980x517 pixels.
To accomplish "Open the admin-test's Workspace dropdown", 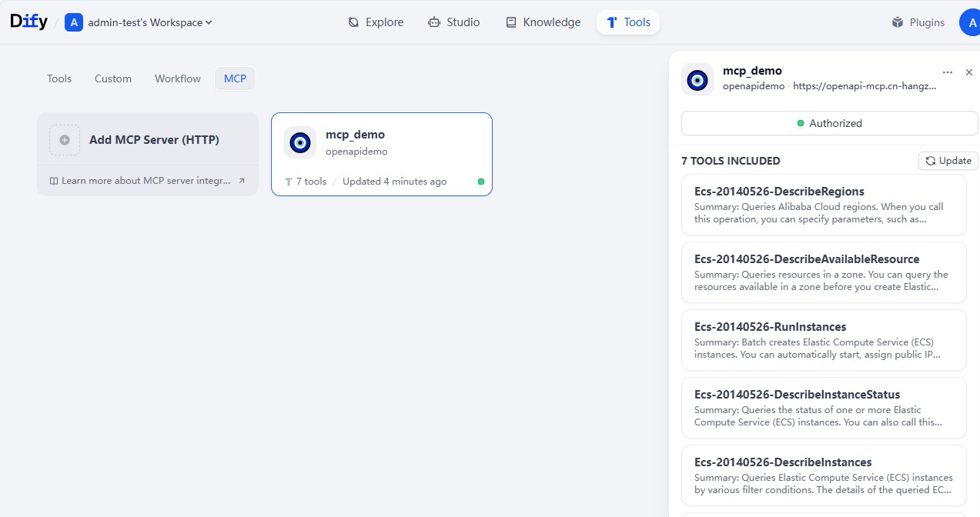I will pos(150,22).
